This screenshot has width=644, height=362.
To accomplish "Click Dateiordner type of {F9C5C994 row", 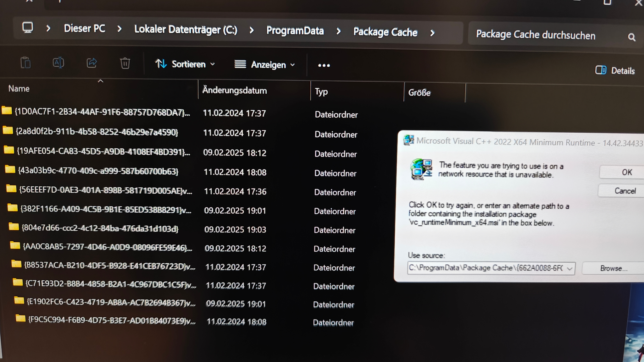I will [x=333, y=323].
